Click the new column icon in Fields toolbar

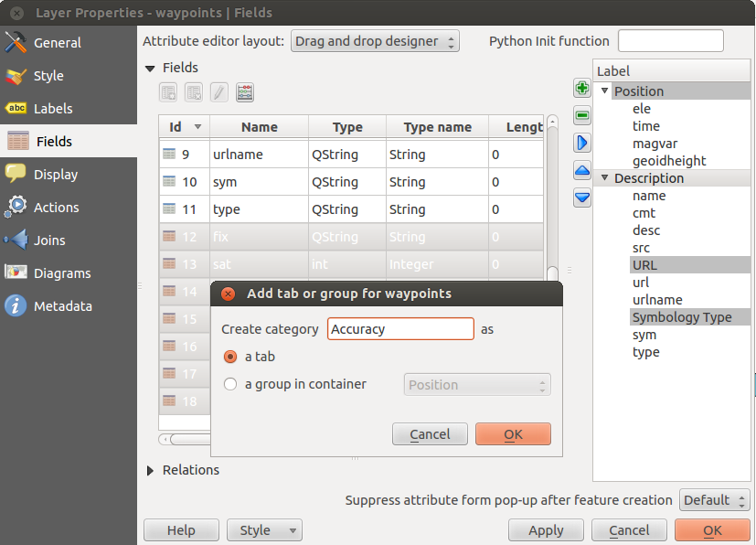(x=168, y=91)
